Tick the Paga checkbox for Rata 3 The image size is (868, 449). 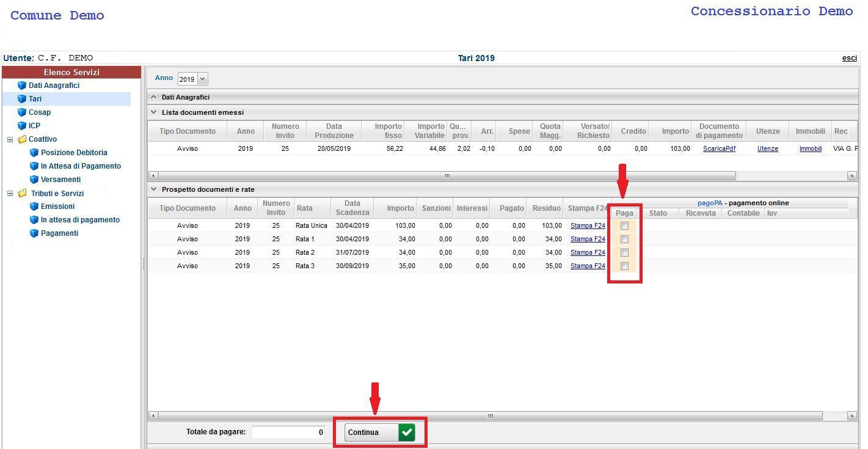pyautogui.click(x=624, y=266)
